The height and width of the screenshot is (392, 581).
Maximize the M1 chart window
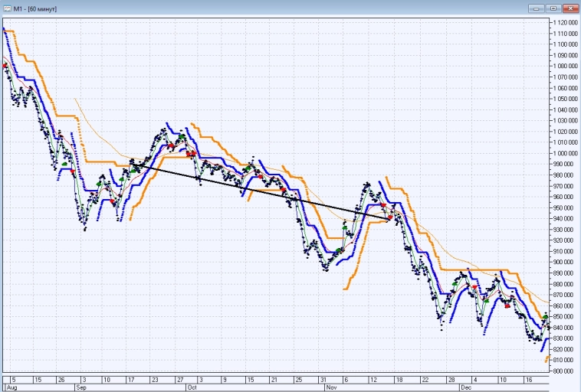[552, 7]
